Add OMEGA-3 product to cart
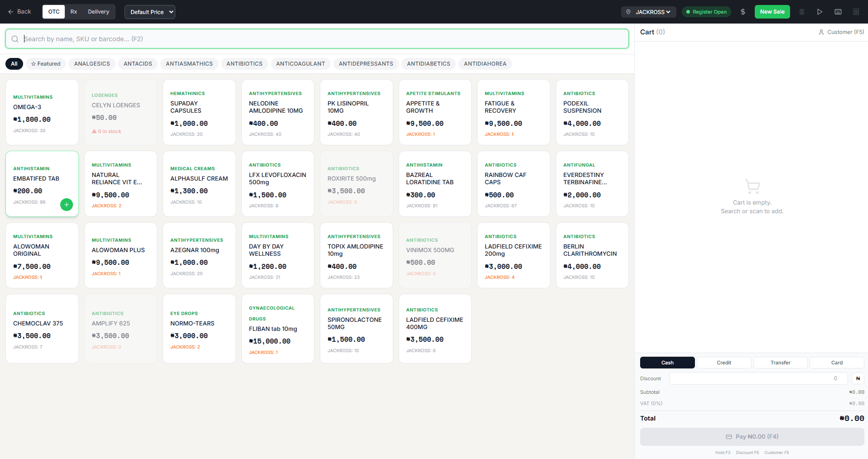This screenshot has height=459, width=868. (x=42, y=112)
